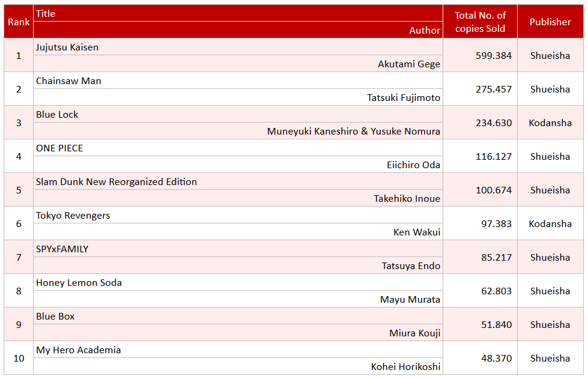The width and height of the screenshot is (588, 379).
Task: Click author Miura Kouji
Action: pyautogui.click(x=415, y=333)
